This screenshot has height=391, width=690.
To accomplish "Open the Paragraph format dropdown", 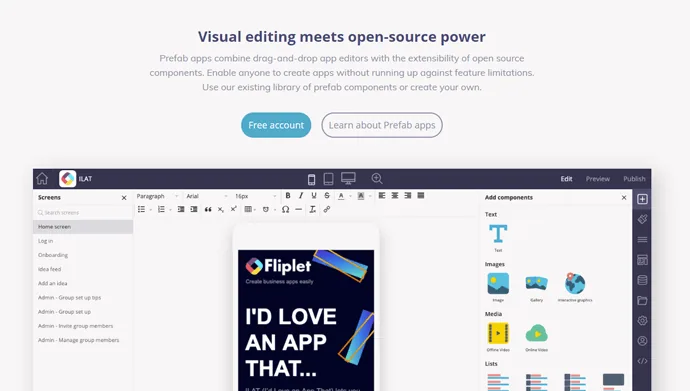I will pos(157,196).
